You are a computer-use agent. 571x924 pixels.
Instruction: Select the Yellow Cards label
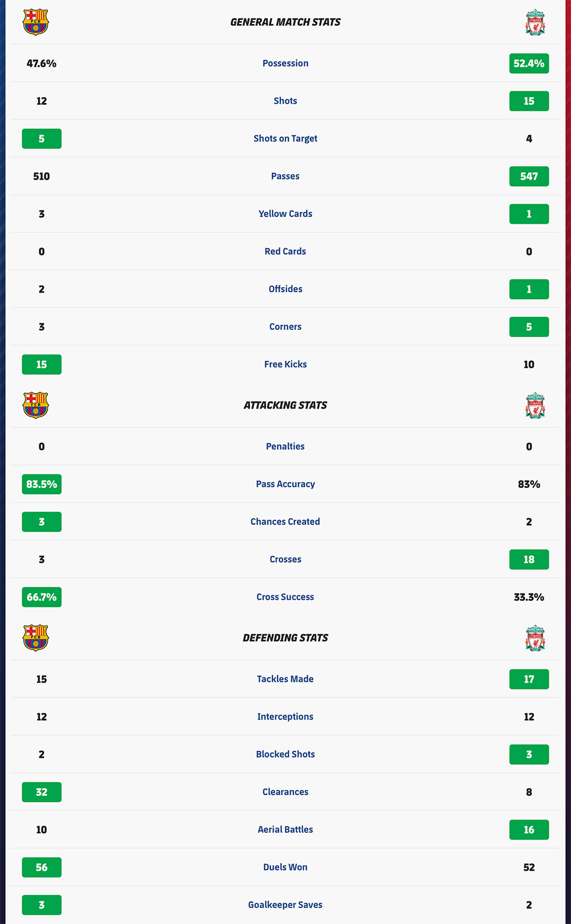click(285, 214)
